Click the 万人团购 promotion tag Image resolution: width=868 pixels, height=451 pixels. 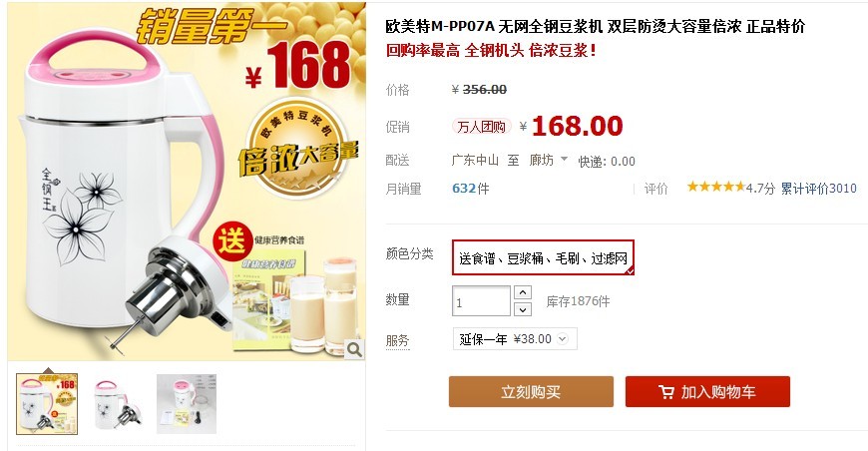(482, 127)
